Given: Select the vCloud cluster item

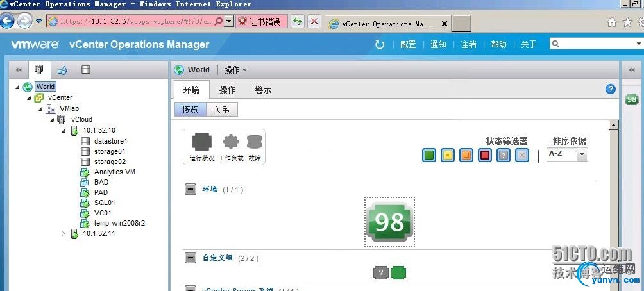Looking at the screenshot, I should pos(81,119).
